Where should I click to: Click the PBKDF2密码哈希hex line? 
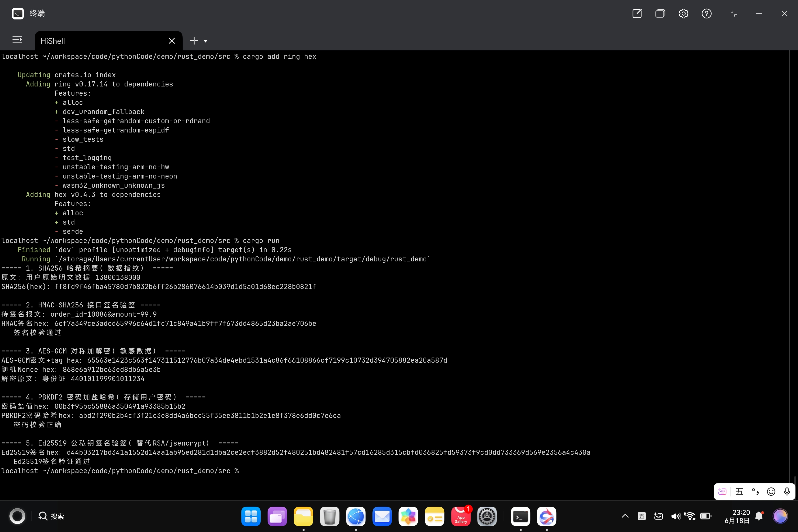(171, 416)
